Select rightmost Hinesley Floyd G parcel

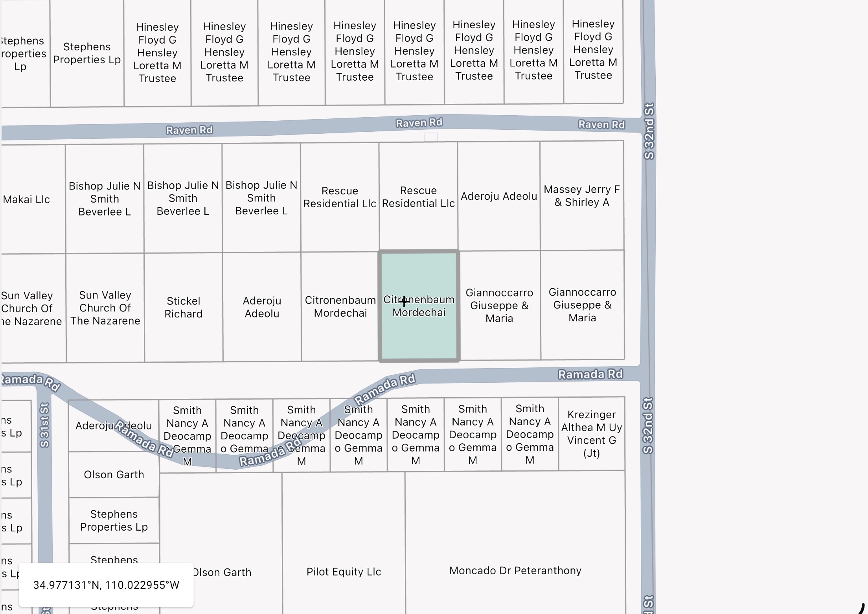tap(593, 50)
